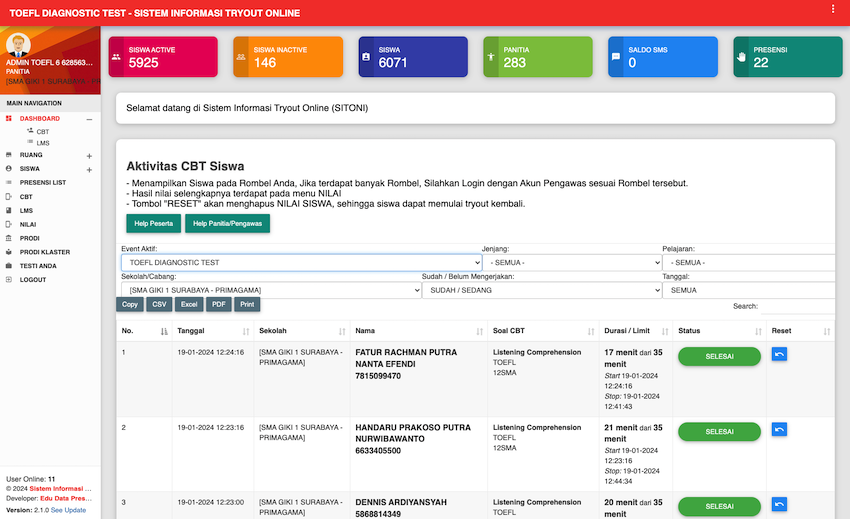The height and width of the screenshot is (519, 850).
Task: Click reset icon for Handaru Prakoso row
Action: point(779,429)
